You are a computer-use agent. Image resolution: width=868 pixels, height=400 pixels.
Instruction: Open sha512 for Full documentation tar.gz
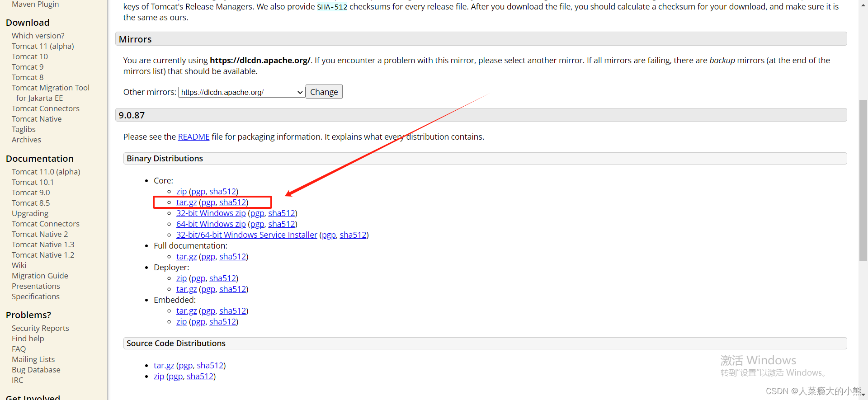pos(233,257)
